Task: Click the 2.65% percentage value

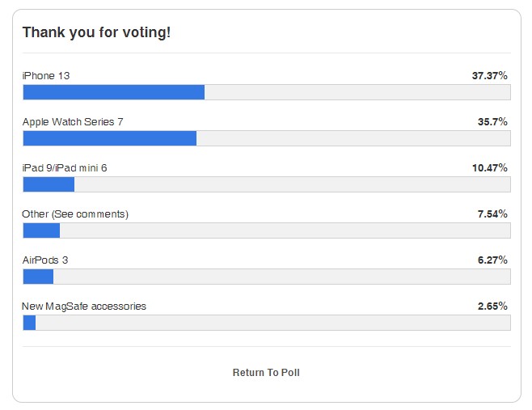Action: [x=492, y=306]
